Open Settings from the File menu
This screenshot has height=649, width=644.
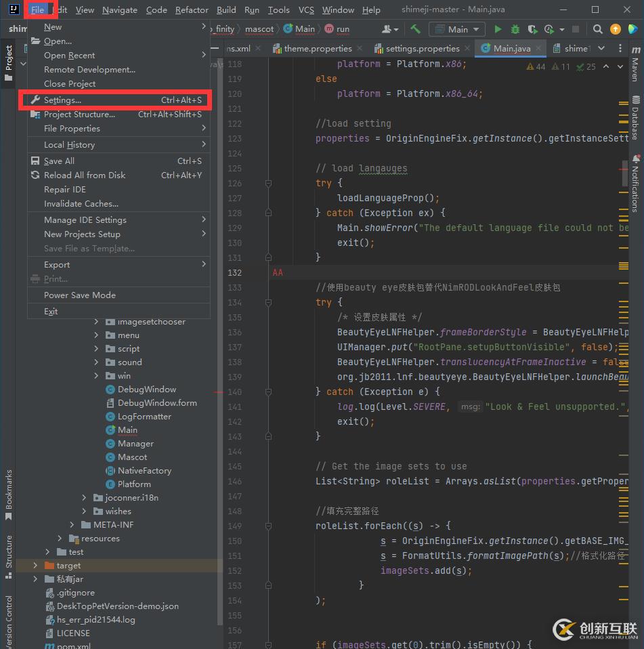click(x=62, y=100)
